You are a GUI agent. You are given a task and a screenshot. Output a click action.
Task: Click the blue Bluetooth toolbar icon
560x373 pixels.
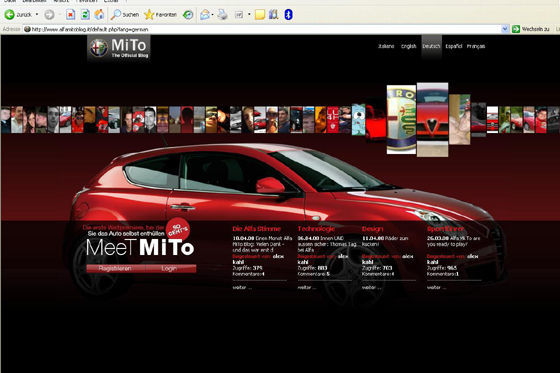[x=288, y=15]
